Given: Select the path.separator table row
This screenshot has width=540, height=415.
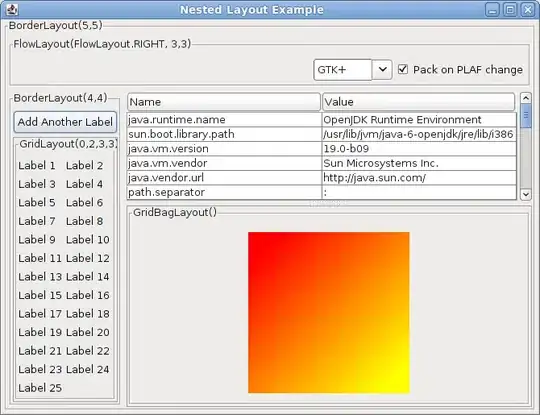Looking at the screenshot, I should pos(322,192).
